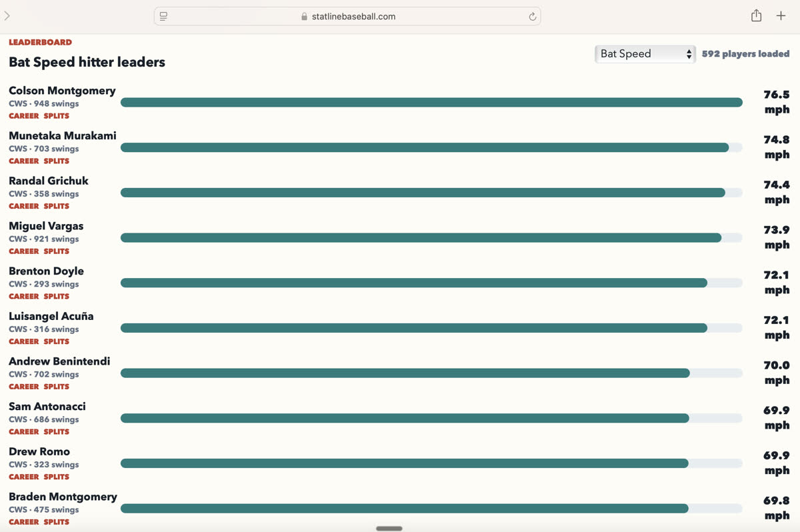Select the player name Munetaka Murakami
The width and height of the screenshot is (800, 532).
(63, 136)
